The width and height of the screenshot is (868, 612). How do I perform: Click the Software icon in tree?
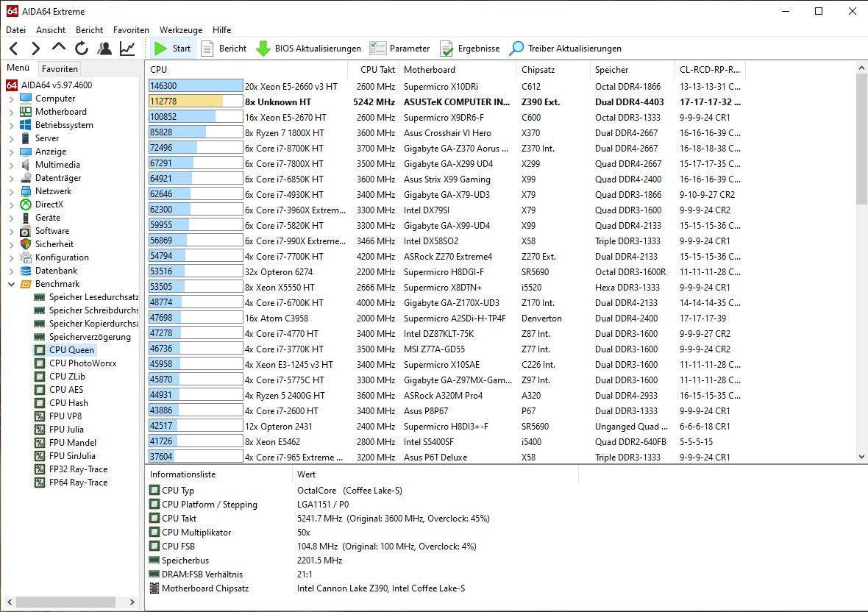pos(26,231)
